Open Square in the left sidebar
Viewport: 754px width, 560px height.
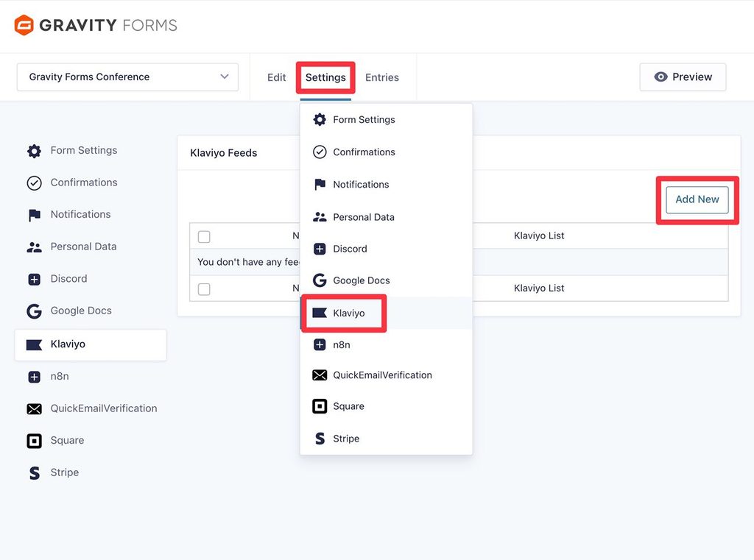(91, 441)
